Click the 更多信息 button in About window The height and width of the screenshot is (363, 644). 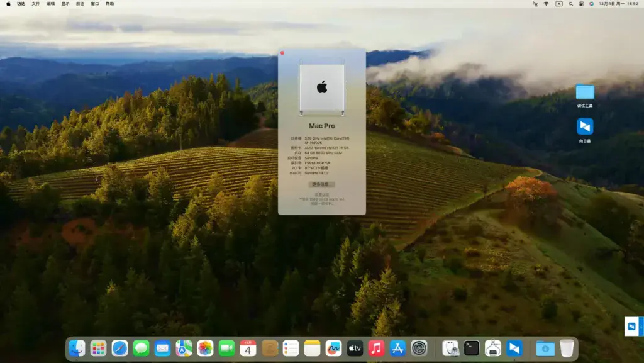(322, 184)
